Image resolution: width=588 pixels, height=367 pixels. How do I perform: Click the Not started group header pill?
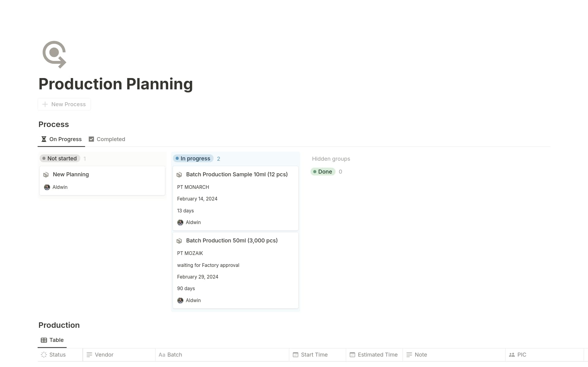(59, 158)
